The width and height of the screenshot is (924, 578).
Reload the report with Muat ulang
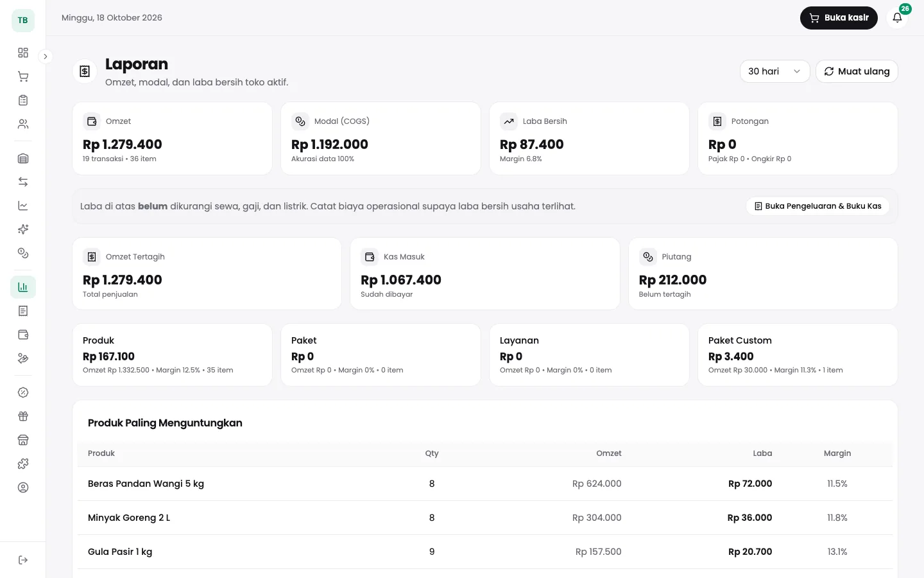click(x=857, y=71)
